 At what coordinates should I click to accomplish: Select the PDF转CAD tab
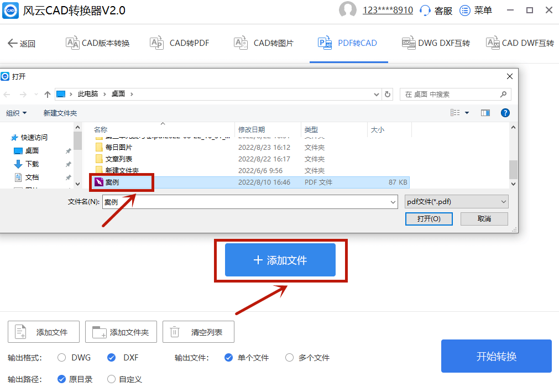[x=347, y=43]
